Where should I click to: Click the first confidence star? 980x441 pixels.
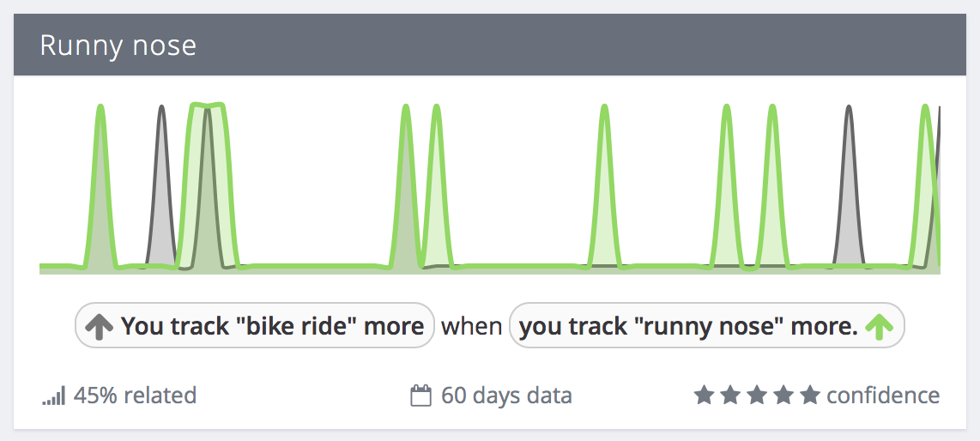704,395
